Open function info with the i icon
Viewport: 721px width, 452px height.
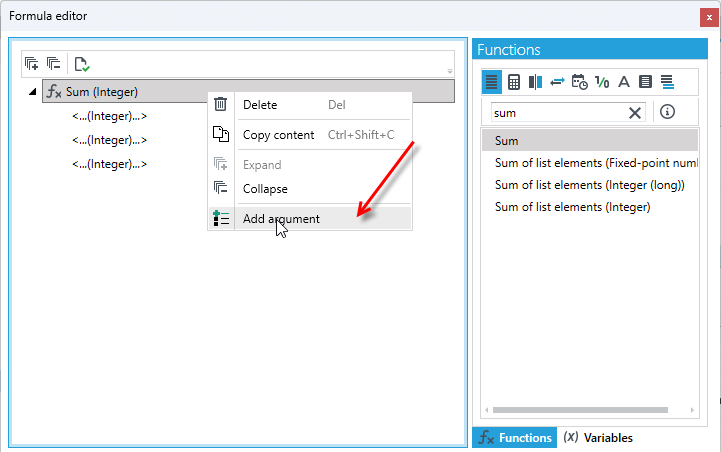(667, 112)
